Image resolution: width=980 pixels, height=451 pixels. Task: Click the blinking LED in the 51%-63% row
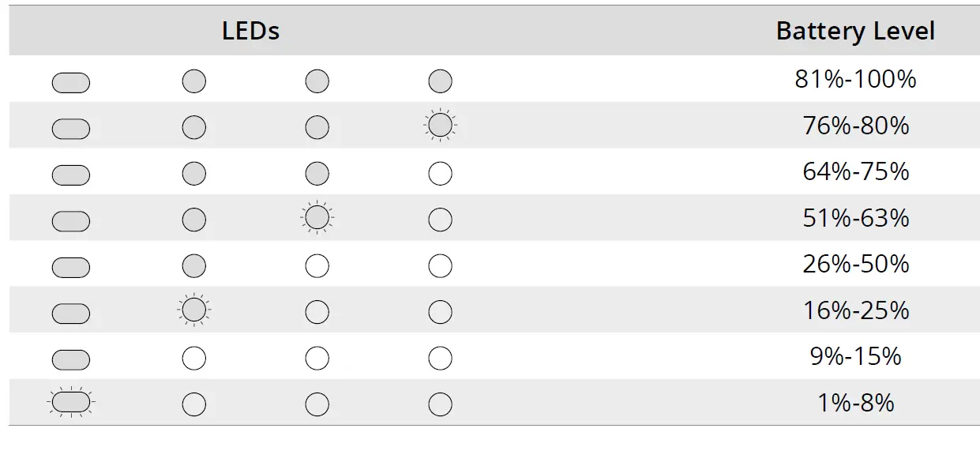click(x=317, y=217)
